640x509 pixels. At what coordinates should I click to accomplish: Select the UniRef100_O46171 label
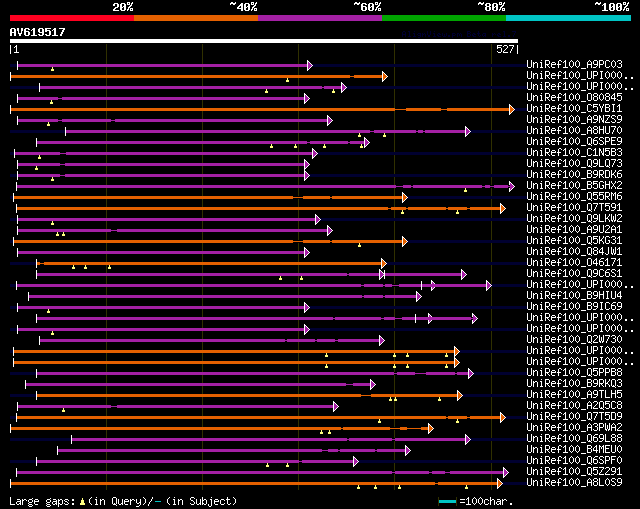pyautogui.click(x=574, y=262)
